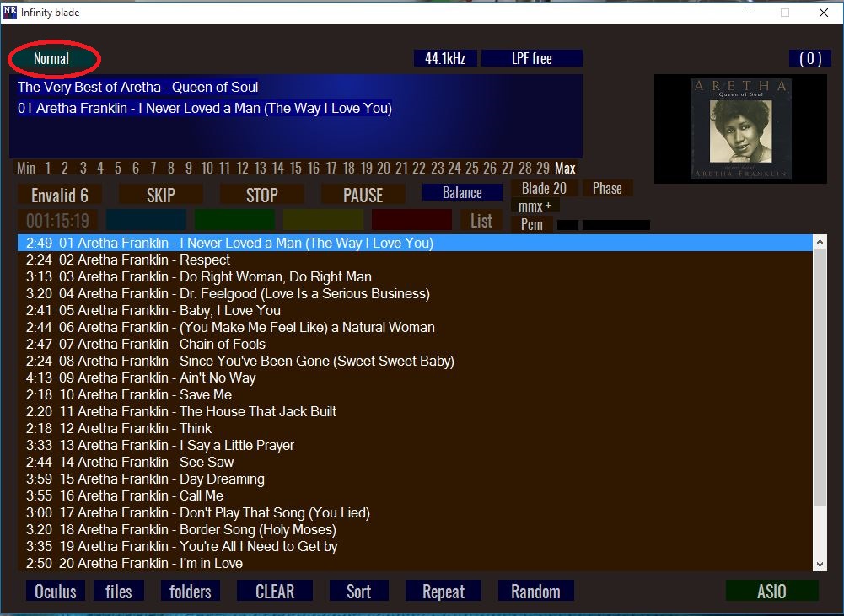Screen dimensions: 844x616
Task: Select track 12 Think
Action: (415, 429)
